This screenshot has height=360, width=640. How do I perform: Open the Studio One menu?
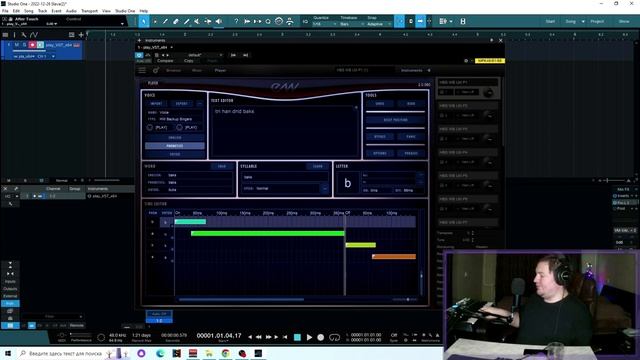pyautogui.click(x=125, y=11)
